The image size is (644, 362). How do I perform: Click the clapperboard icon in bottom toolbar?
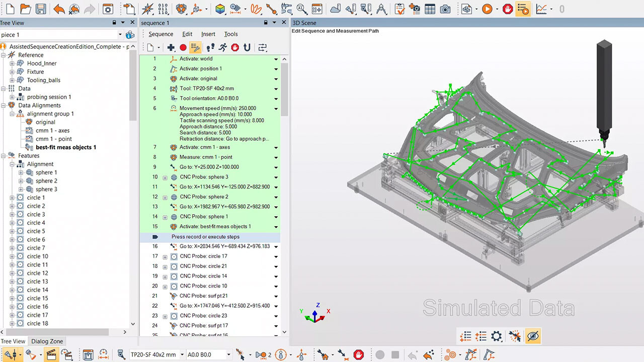coord(51,355)
